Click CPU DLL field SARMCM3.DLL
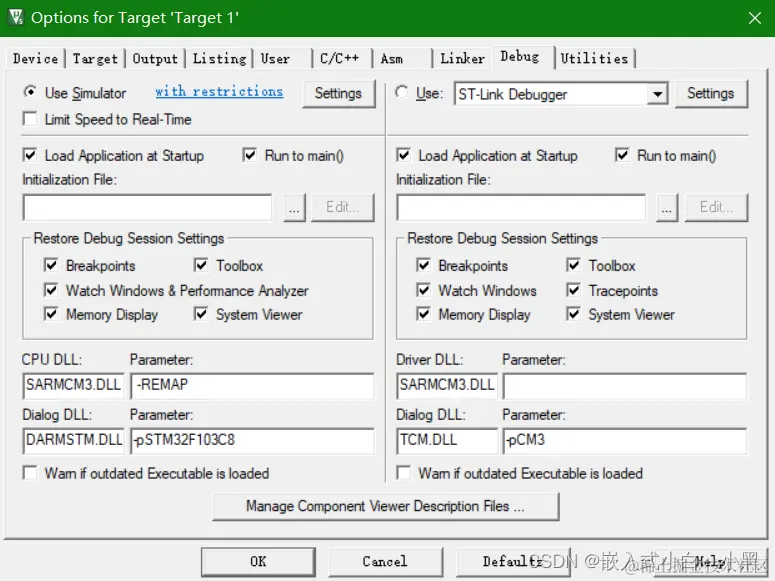The width and height of the screenshot is (775, 581). [x=74, y=386]
